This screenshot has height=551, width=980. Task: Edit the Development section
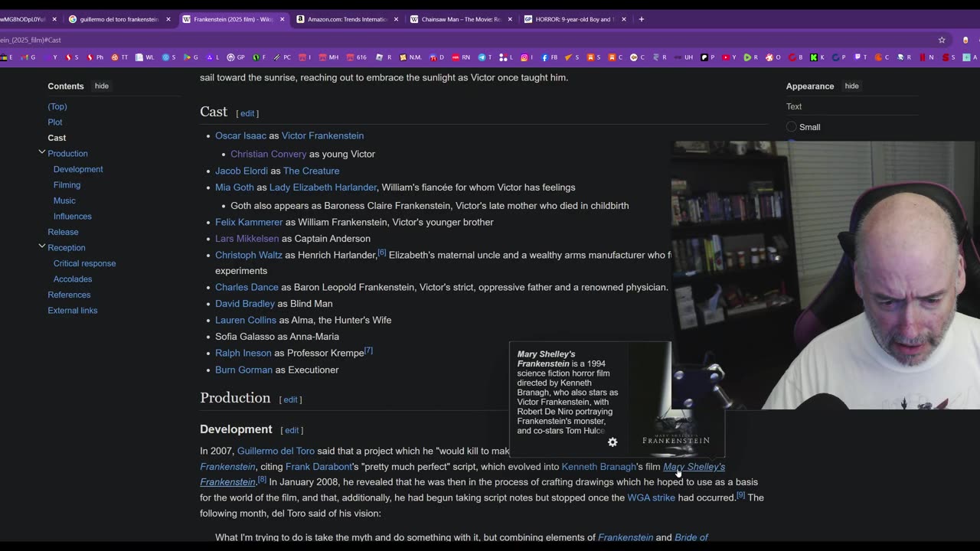coord(292,430)
